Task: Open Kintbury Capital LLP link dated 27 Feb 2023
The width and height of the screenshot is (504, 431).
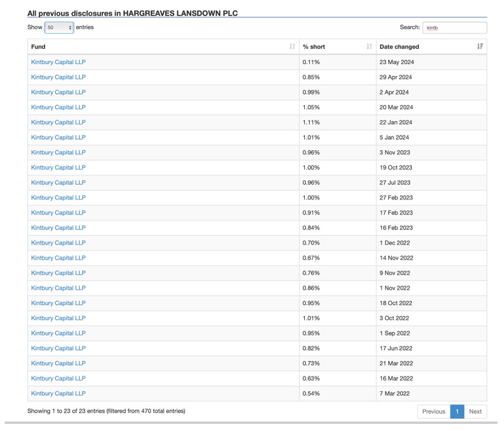Action: 58,197
